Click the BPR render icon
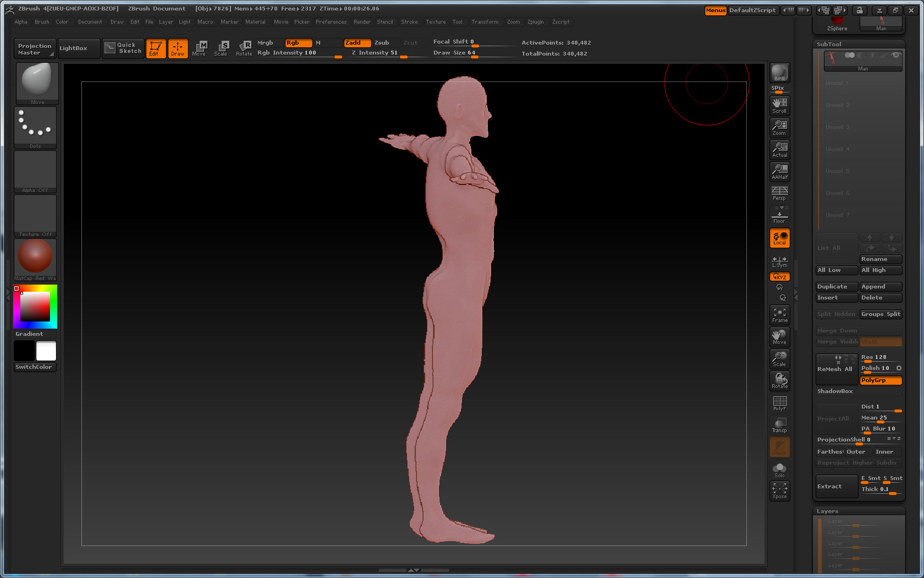This screenshot has height=578, width=924. click(x=779, y=73)
